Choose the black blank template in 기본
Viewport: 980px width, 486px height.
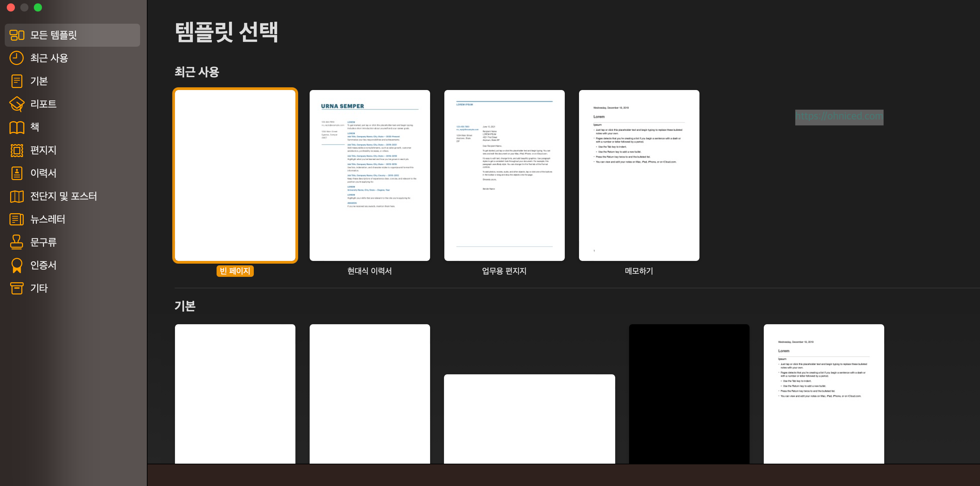point(689,394)
